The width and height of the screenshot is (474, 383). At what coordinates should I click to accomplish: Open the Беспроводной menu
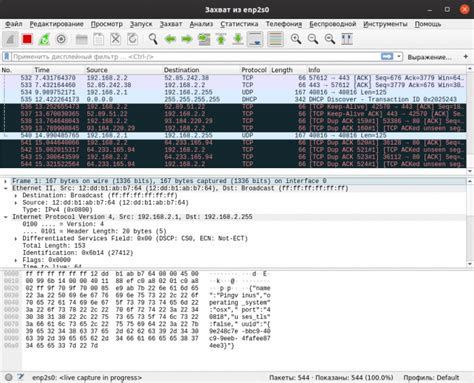[333, 24]
